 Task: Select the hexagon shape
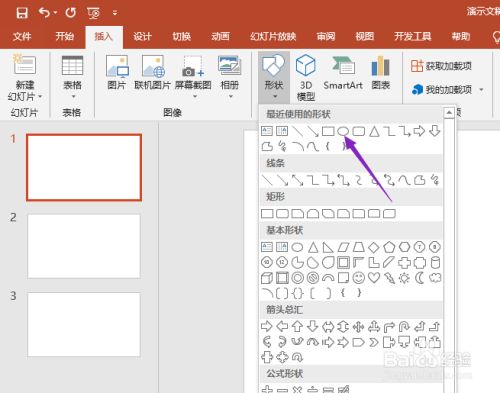point(404,247)
